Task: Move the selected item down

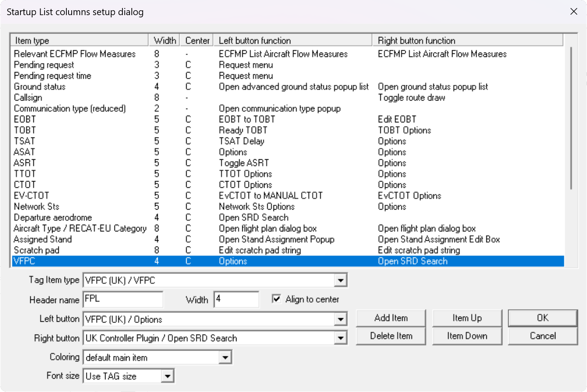Action: click(x=467, y=336)
